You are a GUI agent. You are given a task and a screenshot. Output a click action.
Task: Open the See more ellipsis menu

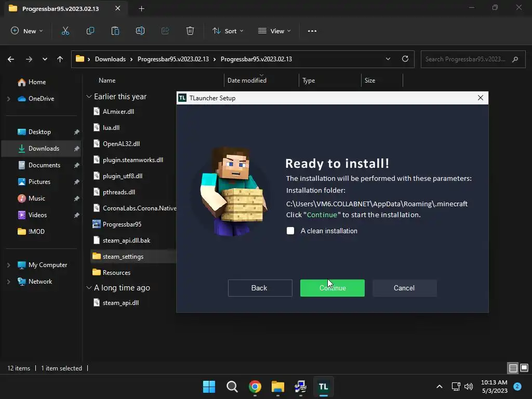[x=312, y=31]
